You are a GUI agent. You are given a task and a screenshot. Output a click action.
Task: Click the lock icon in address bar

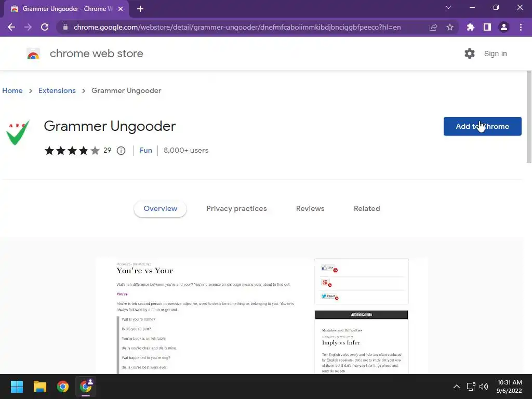[65, 27]
